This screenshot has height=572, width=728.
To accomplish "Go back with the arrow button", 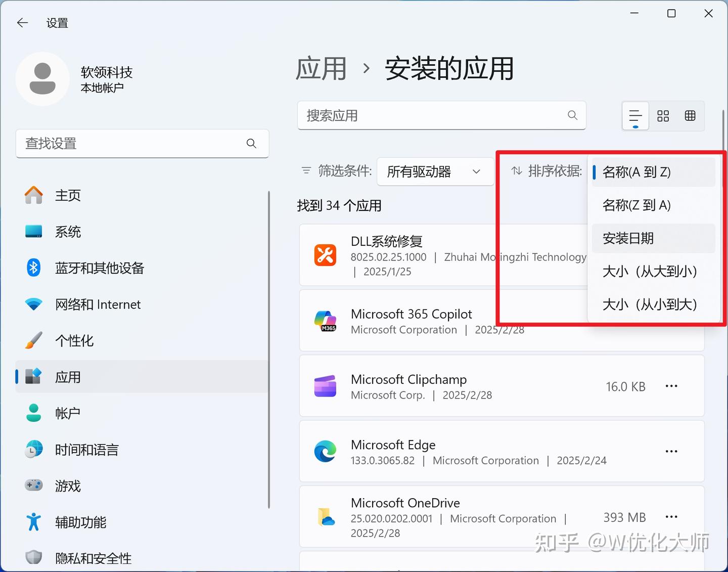I will [x=22, y=23].
